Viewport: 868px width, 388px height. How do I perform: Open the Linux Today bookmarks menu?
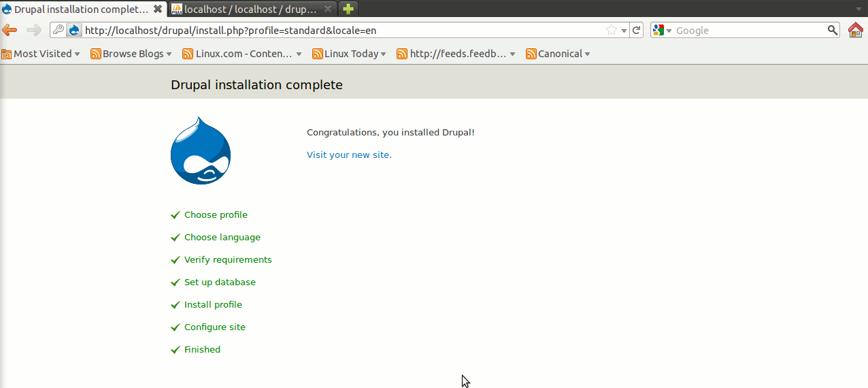(350, 54)
